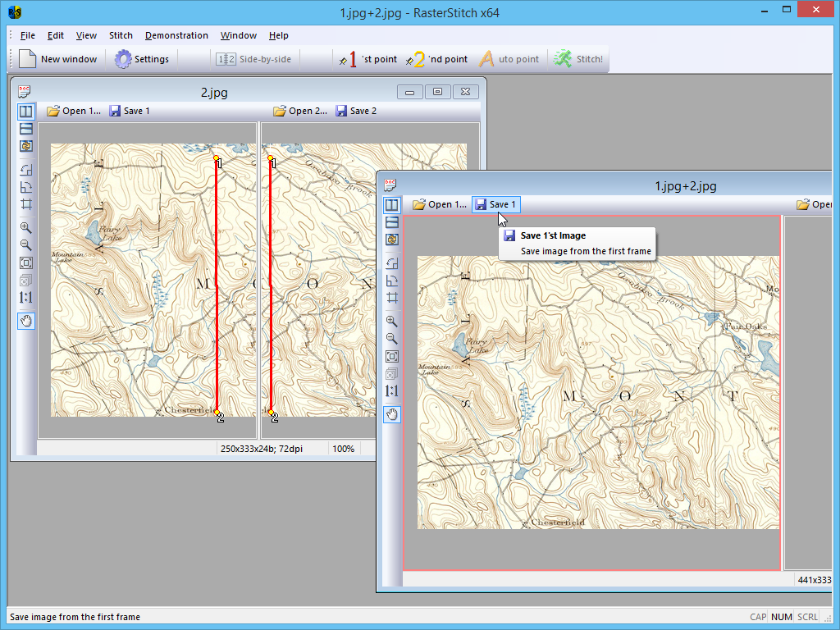The image size is (840, 630).
Task: Rotate left in the 2.jpg window
Action: tap(26, 170)
